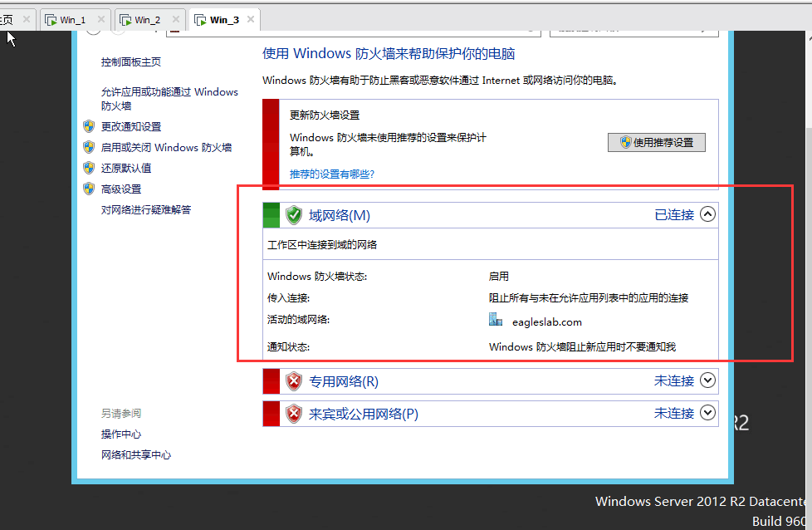Open 允许应用或功能通过 Windows 防火墙
The height and width of the screenshot is (530, 812).
click(169, 98)
